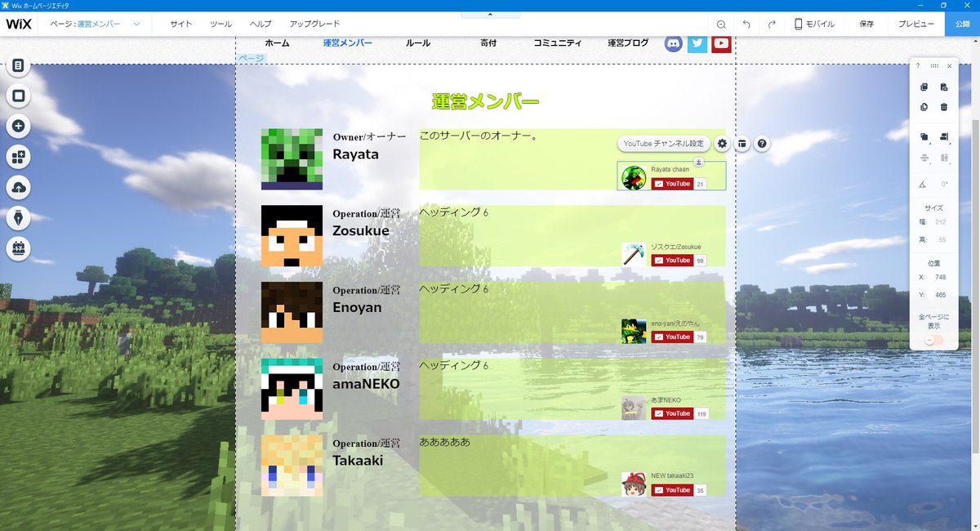Select the ホーム nav item

pos(277,42)
